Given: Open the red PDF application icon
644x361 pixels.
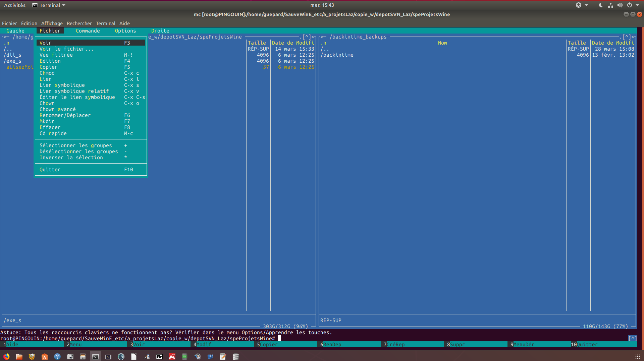Looking at the screenshot, I should pyautogui.click(x=172, y=357).
